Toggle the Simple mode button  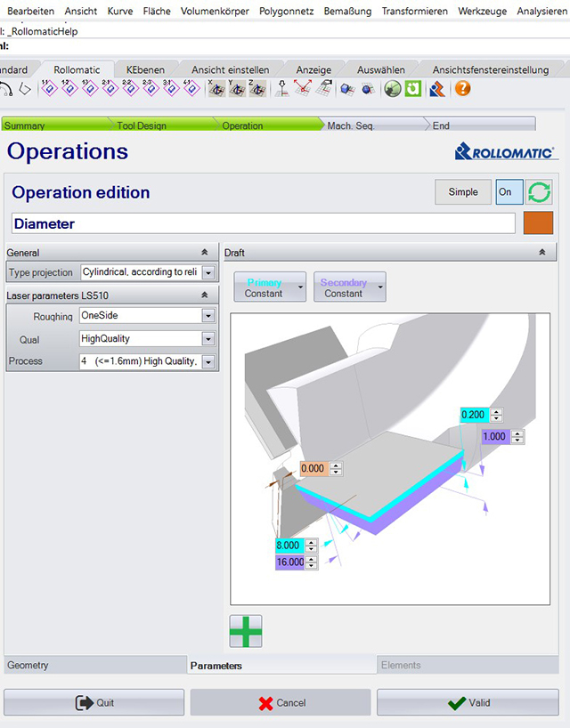(x=463, y=191)
